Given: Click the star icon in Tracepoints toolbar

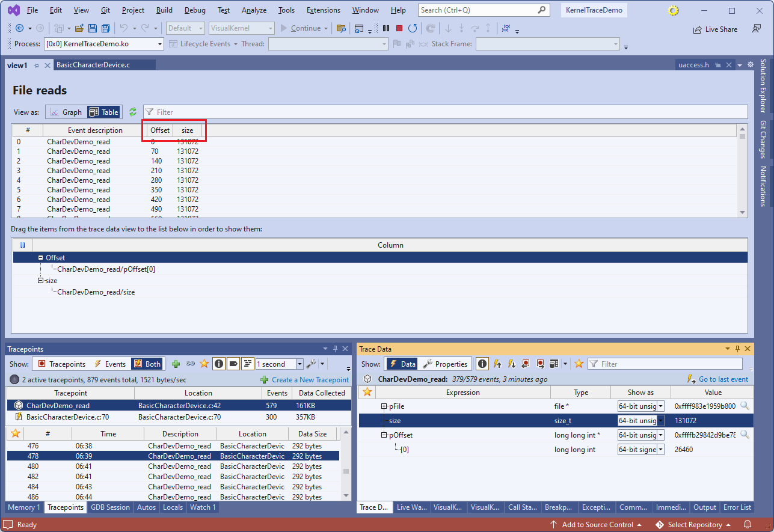Looking at the screenshot, I should (x=204, y=364).
